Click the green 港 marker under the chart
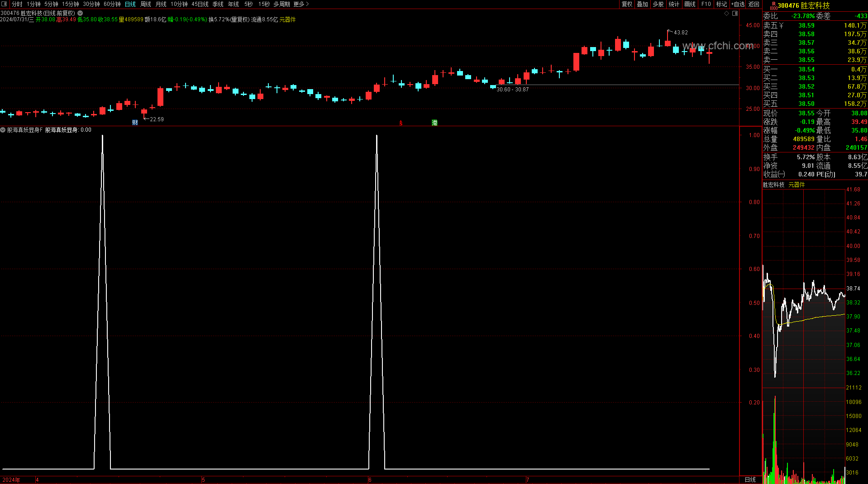The height and width of the screenshot is (484, 868). 434,123
